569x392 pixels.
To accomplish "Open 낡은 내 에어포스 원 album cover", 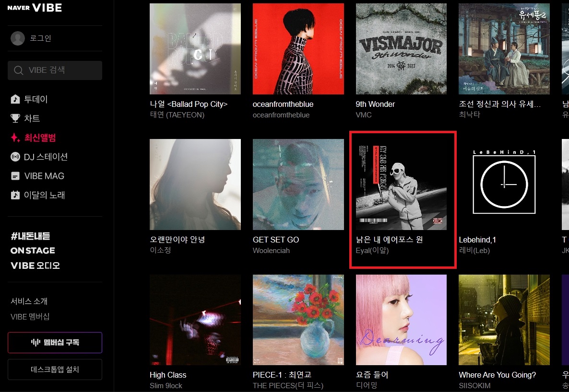I will [402, 184].
